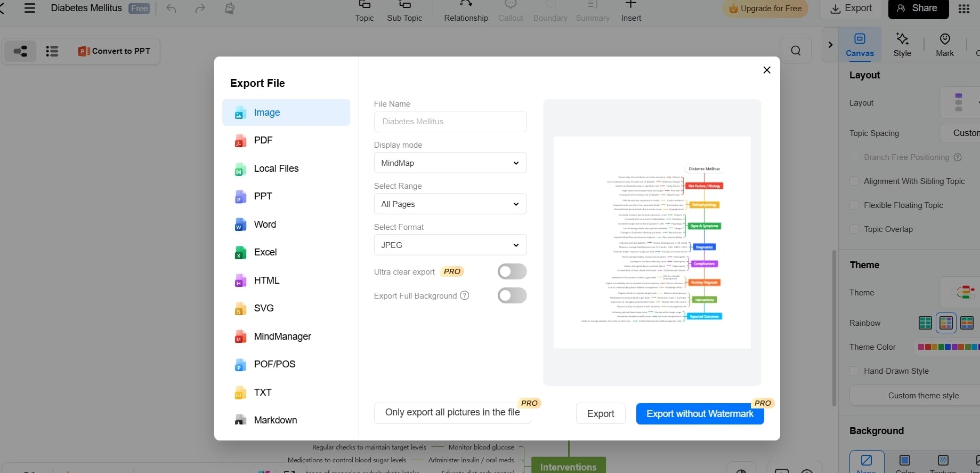Image resolution: width=980 pixels, height=473 pixels.
Task: Toggle Ultra clear export switch
Action: point(512,271)
